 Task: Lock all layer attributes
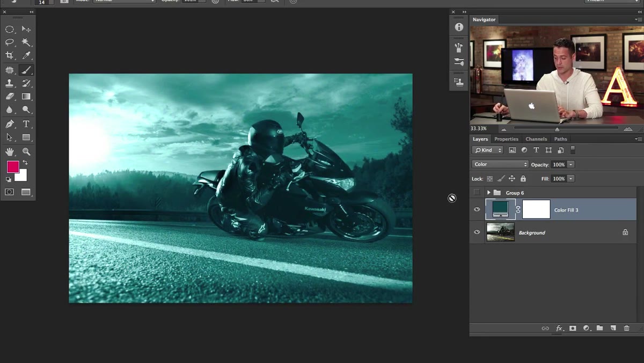(x=523, y=179)
